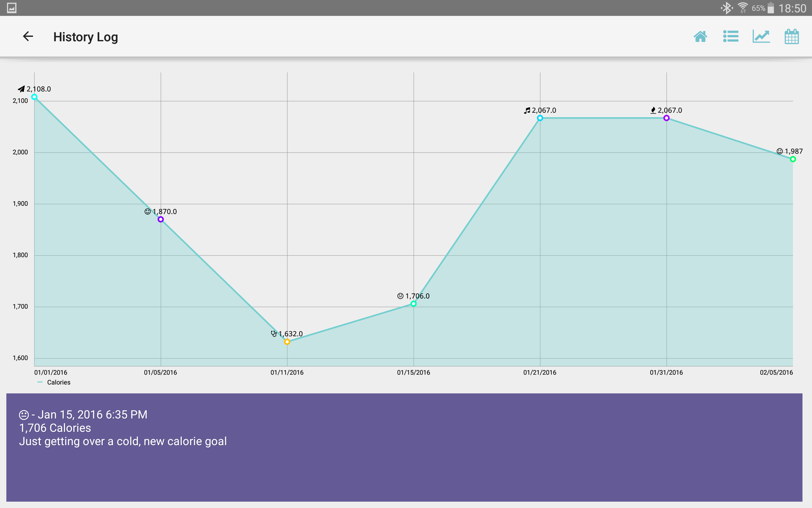Viewport: 812px width, 508px height.
Task: Open the calendar view icon
Action: pyautogui.click(x=791, y=36)
